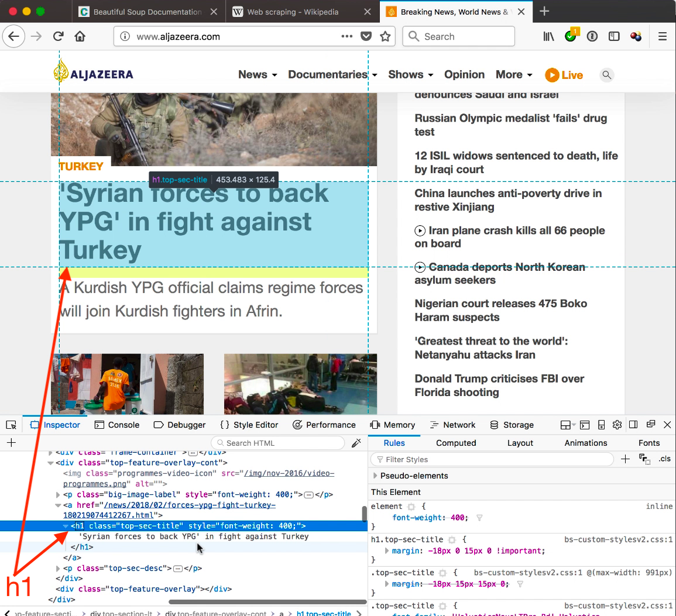Click the Search HTML input field
Image resolution: width=676 pixels, height=616 pixels.
(x=278, y=443)
